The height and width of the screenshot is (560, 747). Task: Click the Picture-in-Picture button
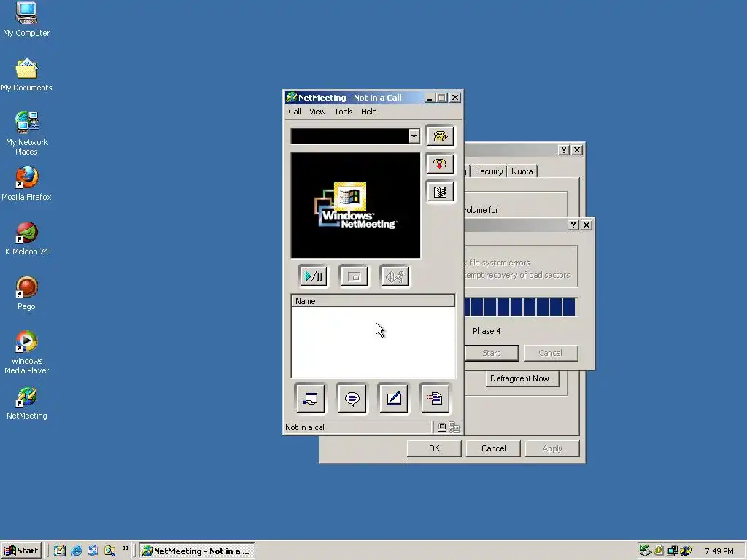(354, 276)
